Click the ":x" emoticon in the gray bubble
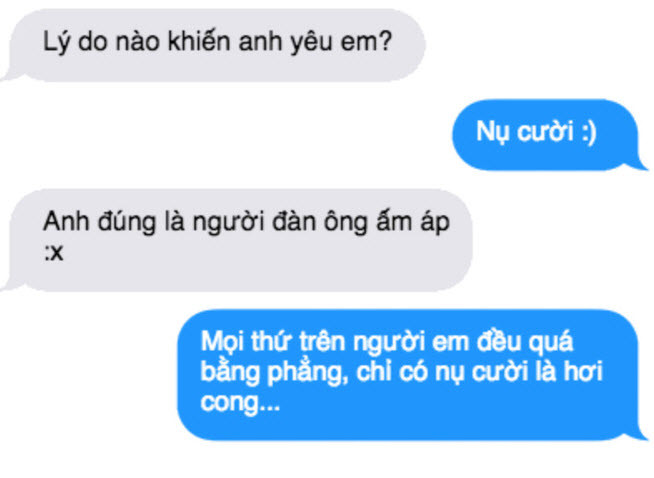This screenshot has height=478, width=654. pos(54,253)
